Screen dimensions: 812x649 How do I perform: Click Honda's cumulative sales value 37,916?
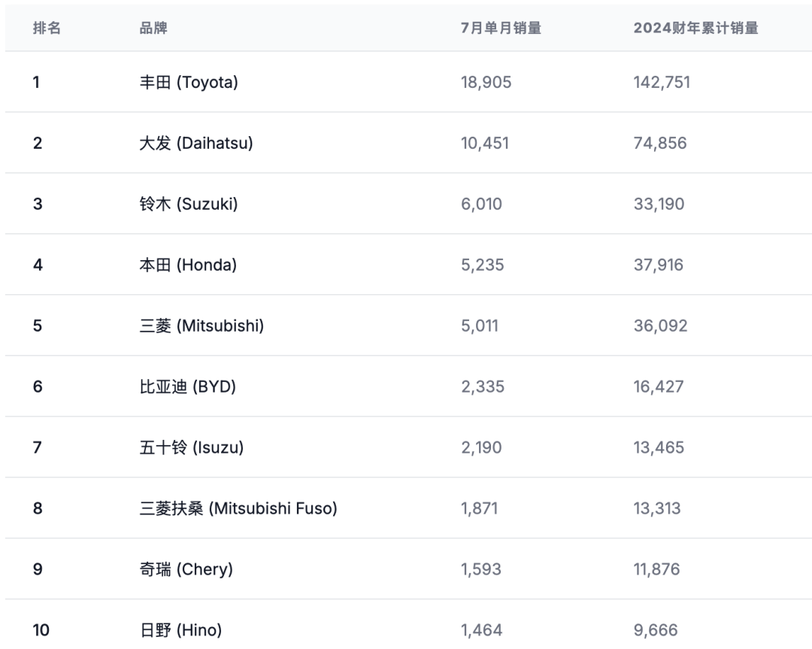(x=659, y=265)
